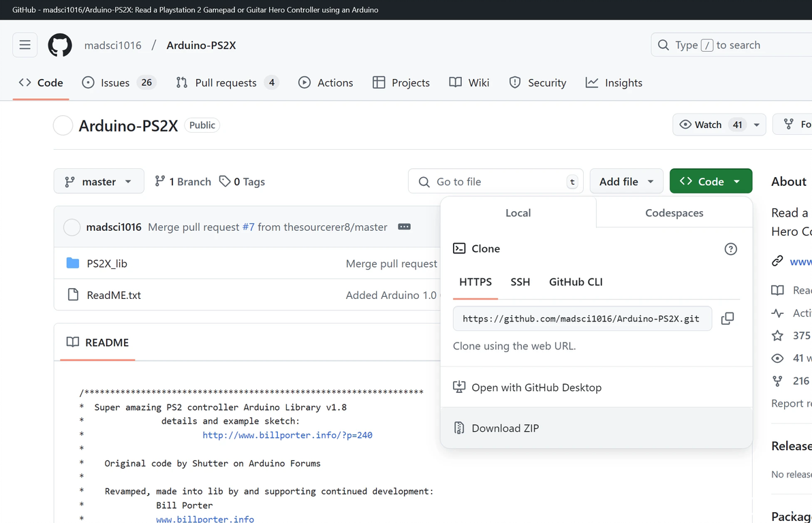The width and height of the screenshot is (812, 523).
Task: Select the GitHub CLI clone tab
Action: [576, 282]
